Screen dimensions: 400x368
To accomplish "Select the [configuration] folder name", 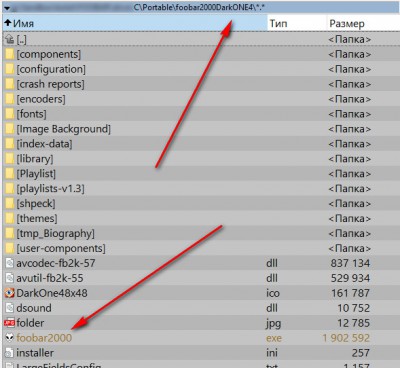I will coord(51,69).
